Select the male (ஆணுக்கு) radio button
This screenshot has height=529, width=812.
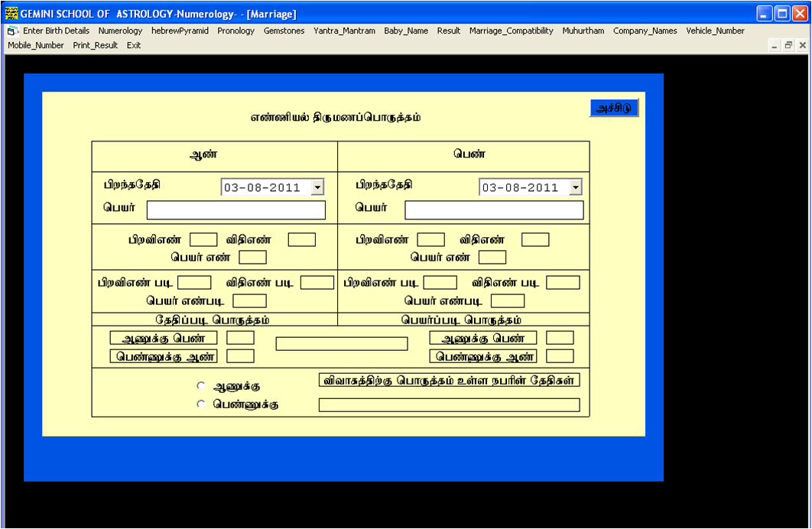tap(201, 385)
